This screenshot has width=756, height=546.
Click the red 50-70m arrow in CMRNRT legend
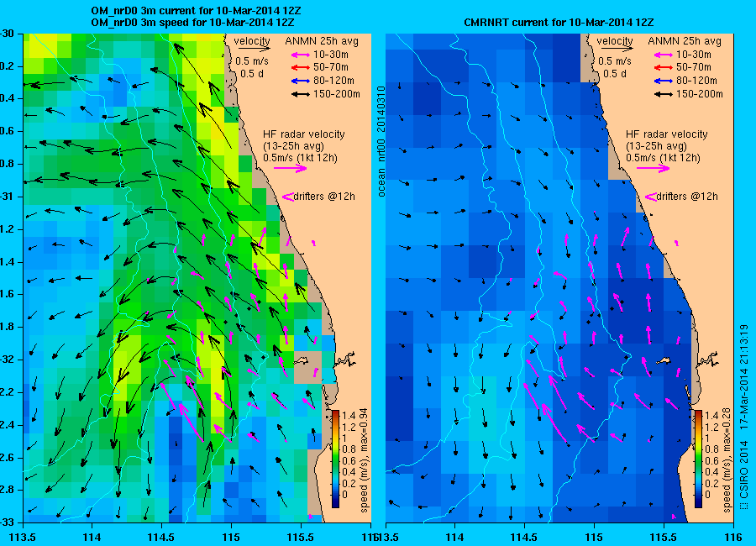point(664,68)
